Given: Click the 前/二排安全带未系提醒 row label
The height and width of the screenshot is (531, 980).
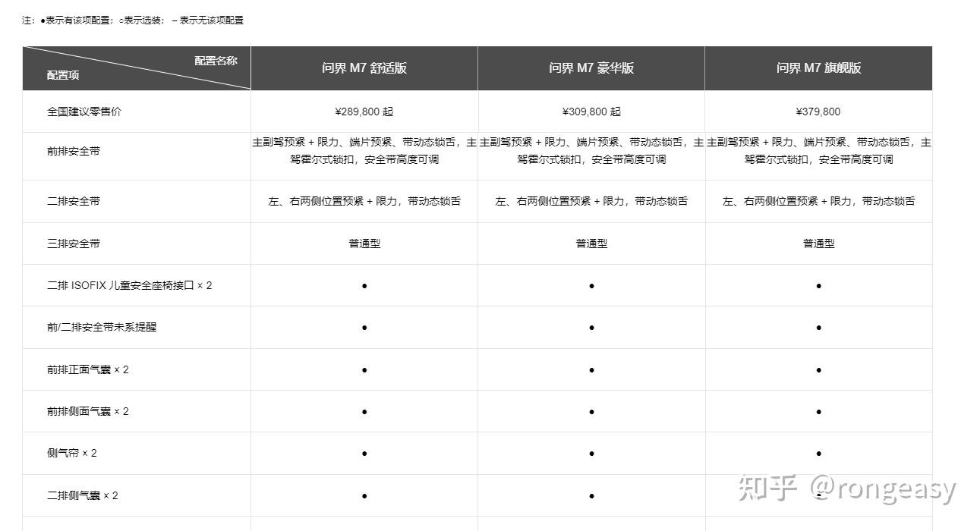Looking at the screenshot, I should (102, 327).
